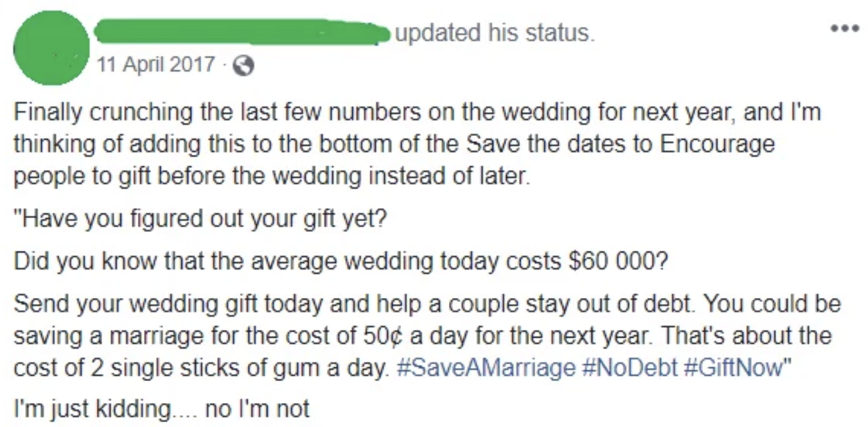Click the redacted green poster name
868x427 pixels.
coord(239,32)
